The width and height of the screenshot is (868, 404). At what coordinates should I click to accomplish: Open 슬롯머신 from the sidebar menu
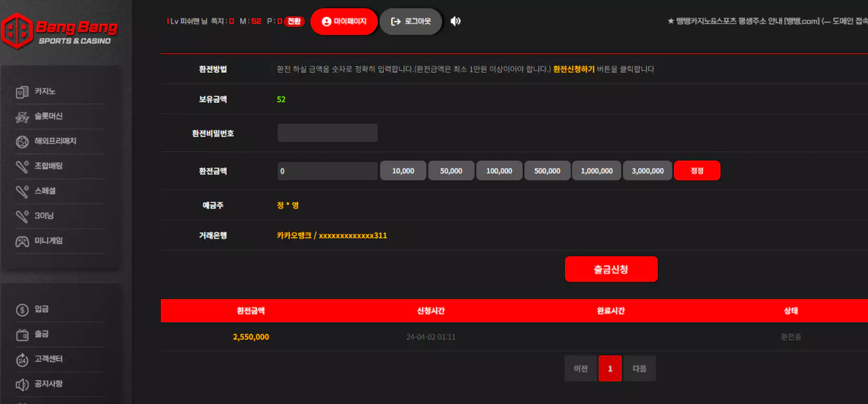(x=48, y=116)
